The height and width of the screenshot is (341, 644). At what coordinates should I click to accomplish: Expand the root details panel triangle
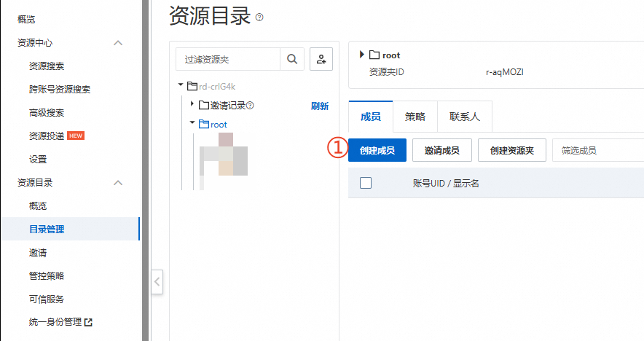[361, 54]
